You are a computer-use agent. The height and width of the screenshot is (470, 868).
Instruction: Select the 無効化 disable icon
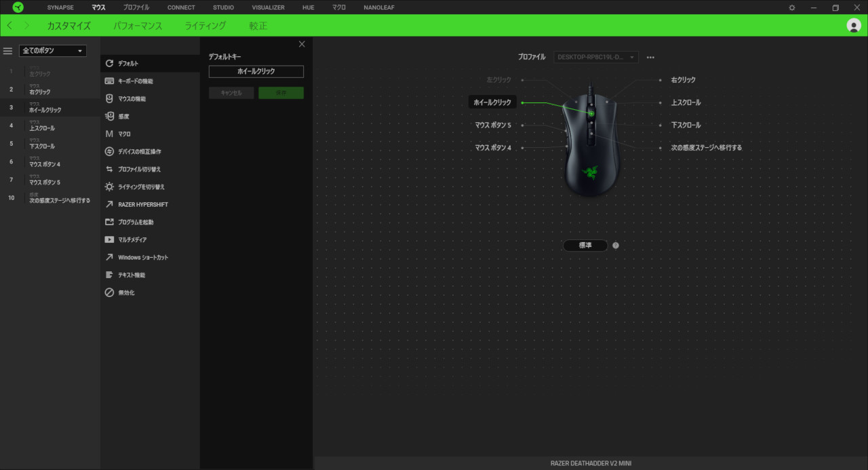click(109, 292)
